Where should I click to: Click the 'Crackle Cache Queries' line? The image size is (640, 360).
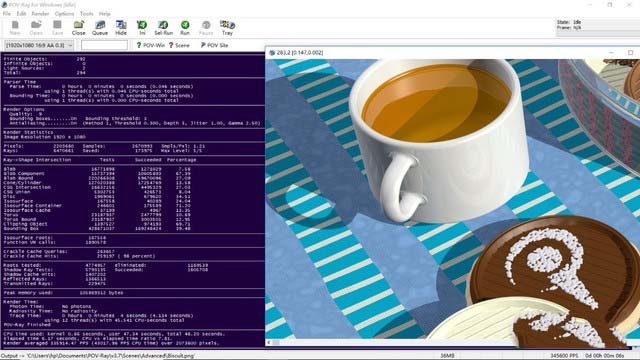click(x=59, y=251)
